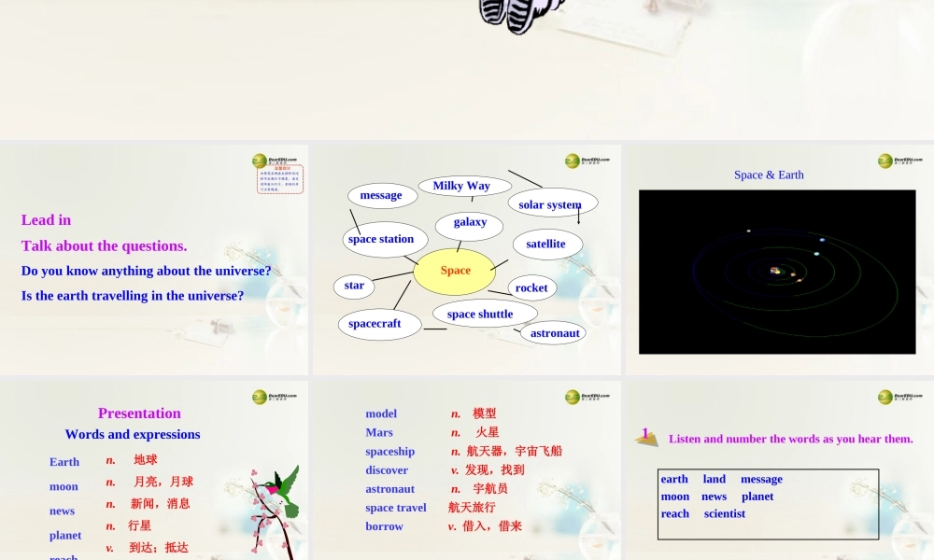Image resolution: width=934 pixels, height=560 pixels.
Task: Click the Presentation slide title
Action: (x=139, y=413)
